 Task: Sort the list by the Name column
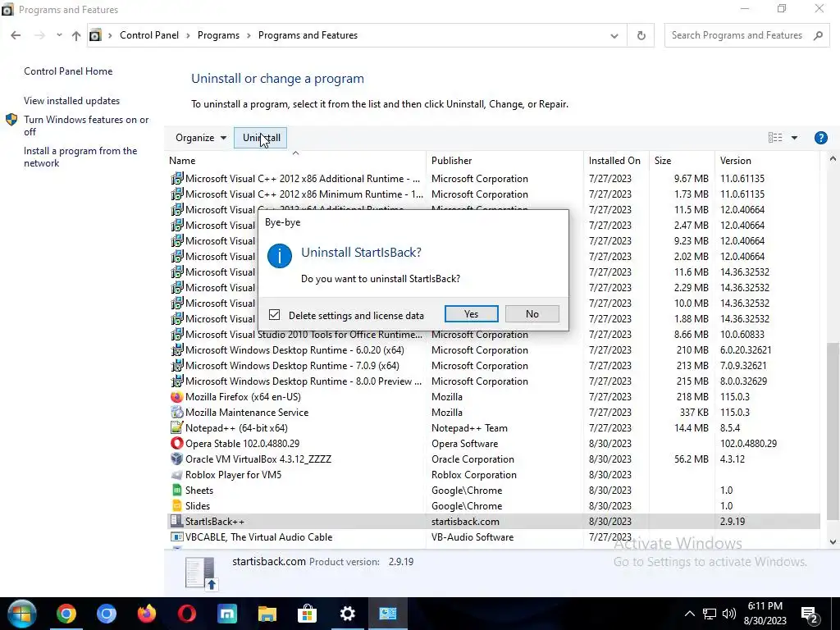295,161
